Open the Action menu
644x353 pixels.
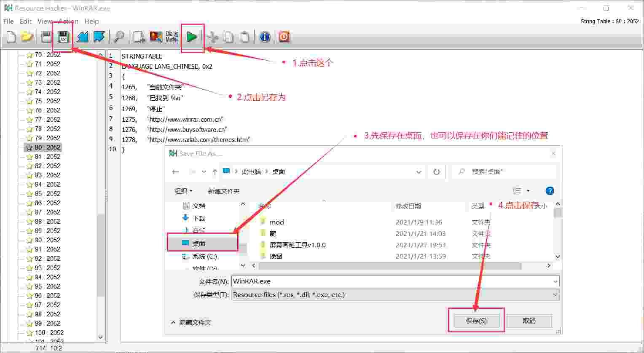tap(68, 21)
